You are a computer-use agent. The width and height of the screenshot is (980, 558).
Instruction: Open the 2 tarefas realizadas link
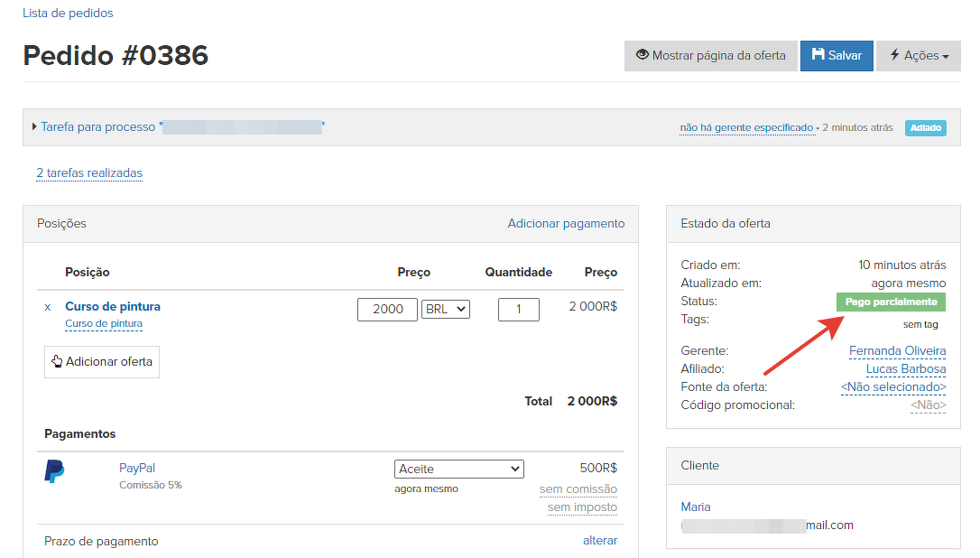pos(89,172)
